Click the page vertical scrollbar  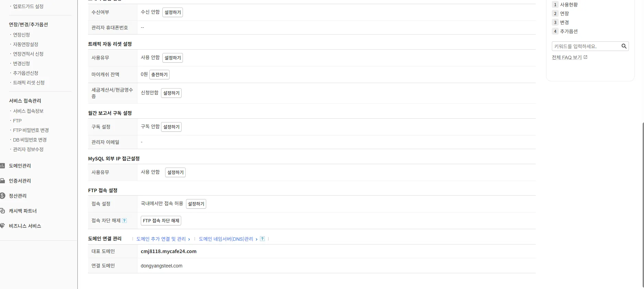click(x=643, y=205)
